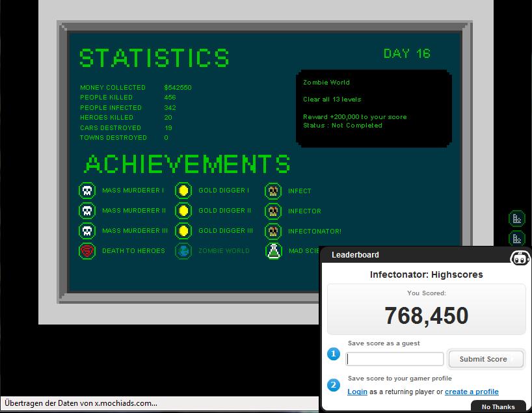
Task: Click the Infect achievement zombie icon
Action: click(273, 191)
